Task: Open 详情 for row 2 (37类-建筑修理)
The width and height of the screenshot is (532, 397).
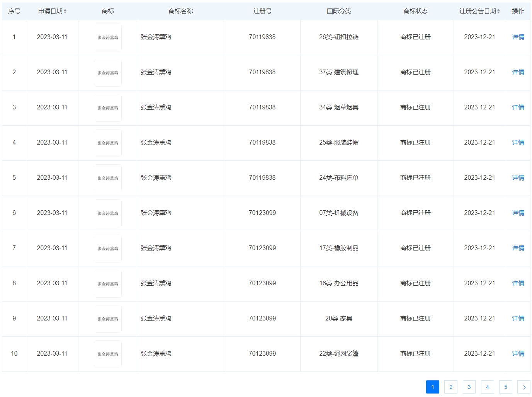Action: (518, 72)
